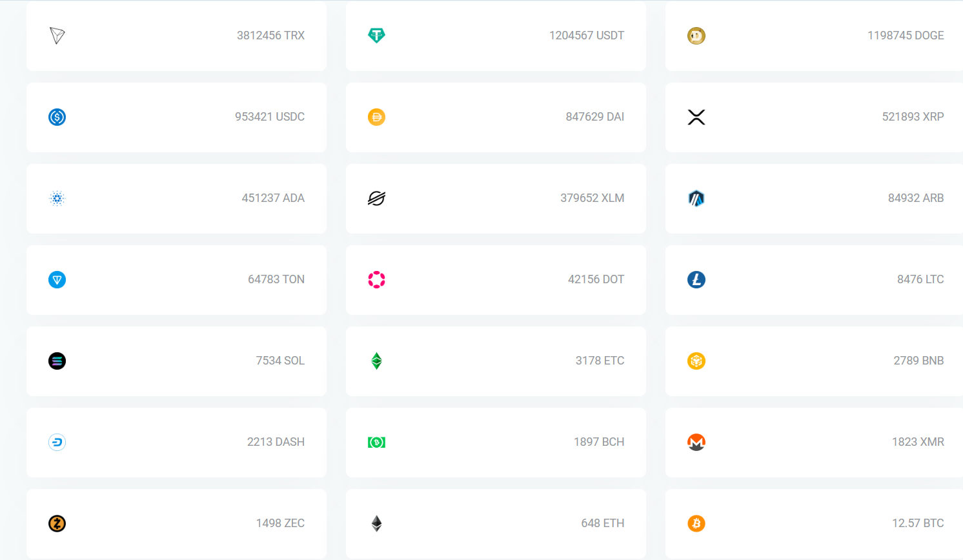Click the Tether USDT icon
Viewport: 963px width, 560px height.
[x=376, y=35]
